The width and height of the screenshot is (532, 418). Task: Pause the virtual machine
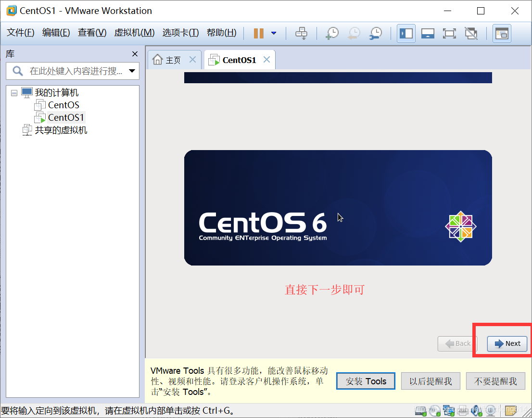tap(258, 33)
